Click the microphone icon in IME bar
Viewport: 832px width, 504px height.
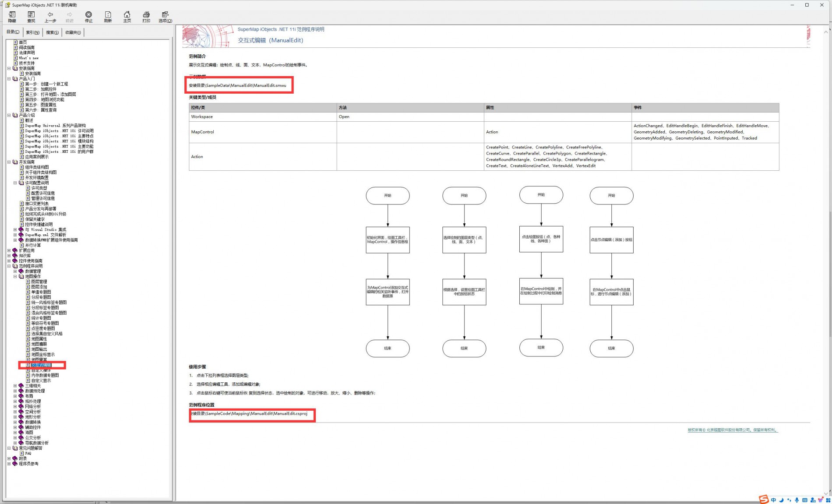click(x=797, y=500)
